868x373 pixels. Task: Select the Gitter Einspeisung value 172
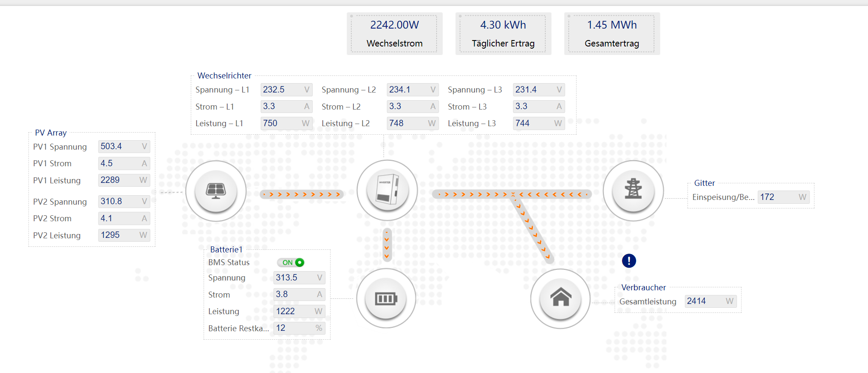tap(784, 197)
